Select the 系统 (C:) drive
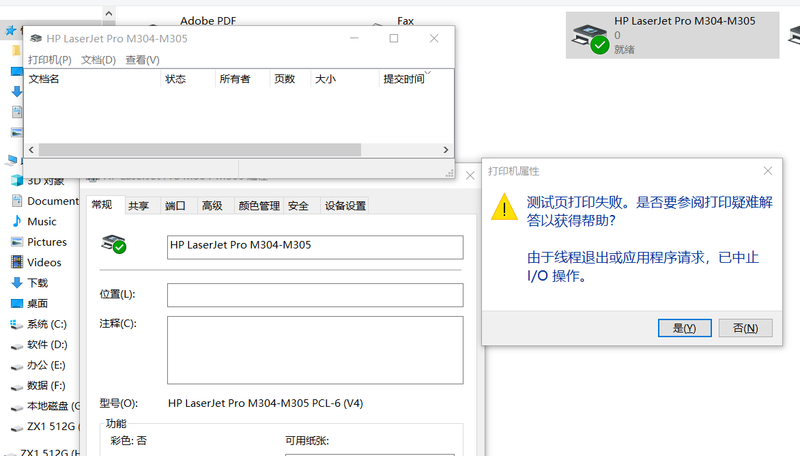The width and height of the screenshot is (800, 456). coord(46,324)
